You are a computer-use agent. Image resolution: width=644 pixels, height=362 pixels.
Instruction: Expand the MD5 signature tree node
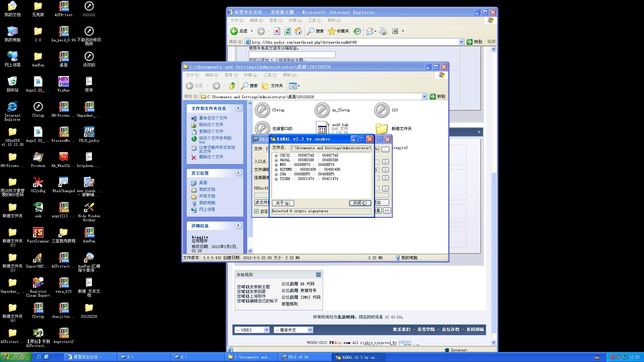click(x=276, y=165)
